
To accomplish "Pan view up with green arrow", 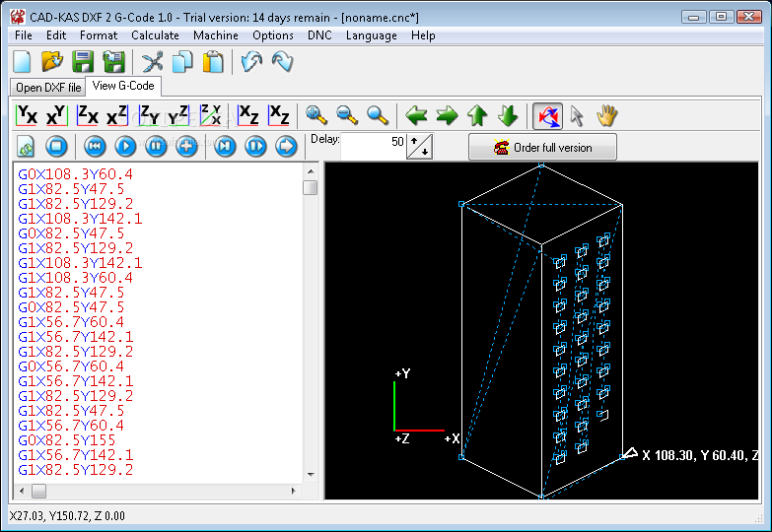I will pos(477,116).
